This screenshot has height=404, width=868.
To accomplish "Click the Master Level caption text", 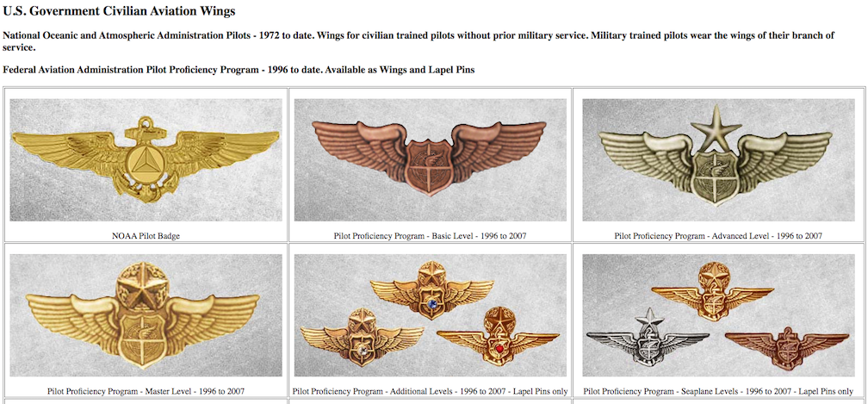I will 146,391.
